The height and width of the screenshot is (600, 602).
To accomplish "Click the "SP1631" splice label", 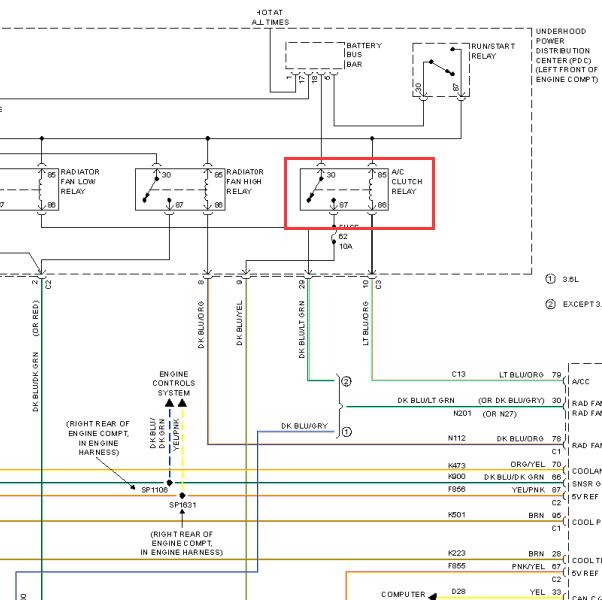I will (x=183, y=505).
